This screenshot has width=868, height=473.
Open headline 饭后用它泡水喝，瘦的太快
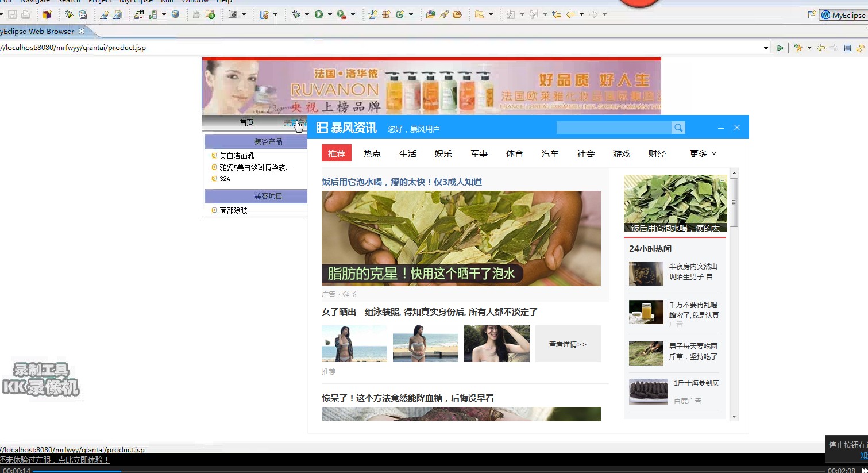pyautogui.click(x=402, y=182)
